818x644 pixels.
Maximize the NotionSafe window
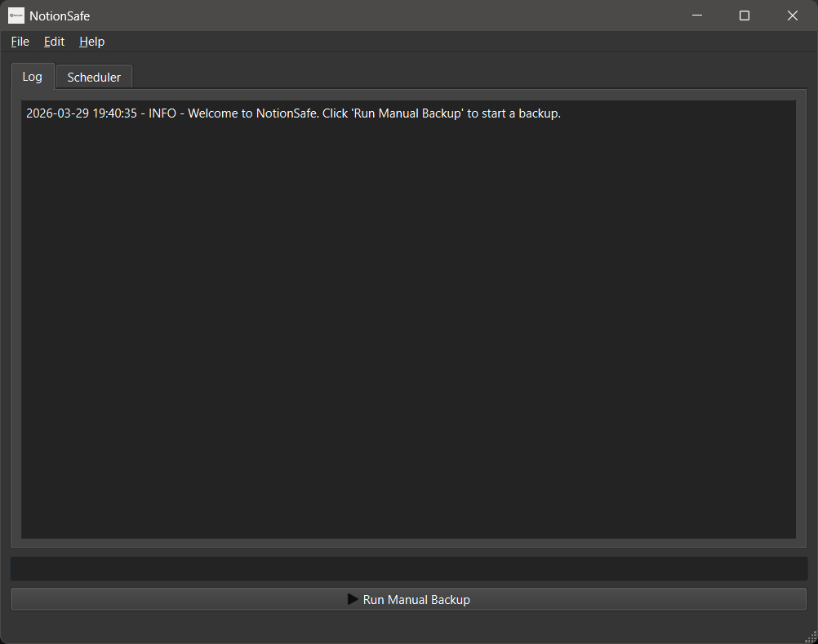[744, 16]
